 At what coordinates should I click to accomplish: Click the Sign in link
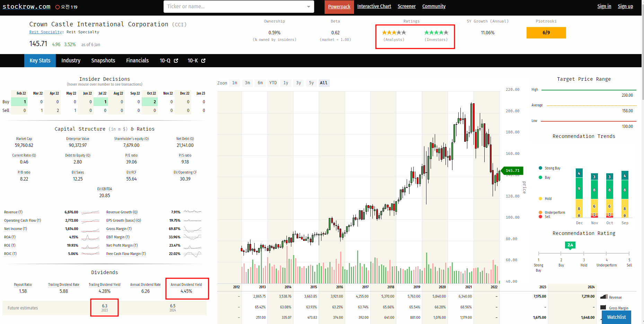pyautogui.click(x=604, y=6)
